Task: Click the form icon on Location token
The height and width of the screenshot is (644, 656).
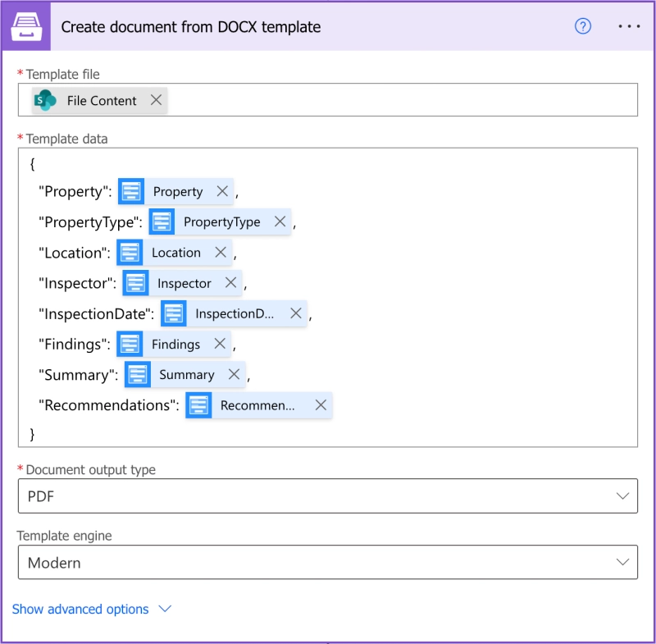Action: click(130, 253)
